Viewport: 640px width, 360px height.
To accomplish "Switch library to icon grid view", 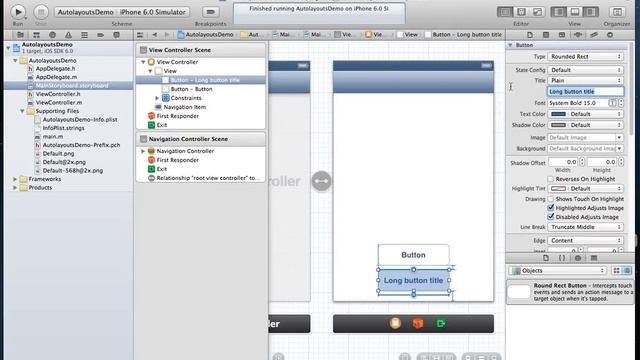I will [x=616, y=271].
